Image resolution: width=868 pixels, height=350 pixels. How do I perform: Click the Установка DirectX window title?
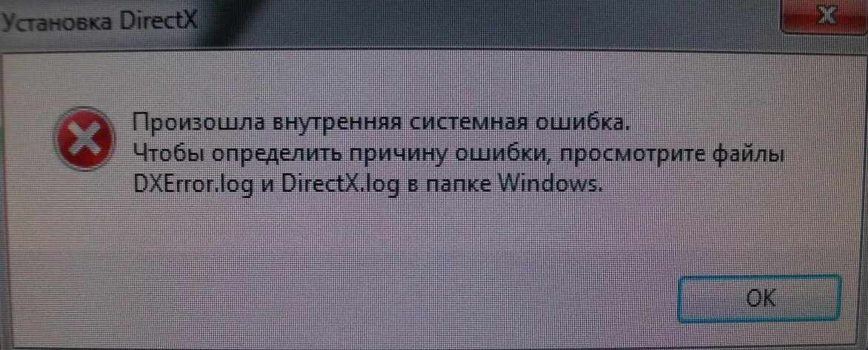[x=99, y=22]
